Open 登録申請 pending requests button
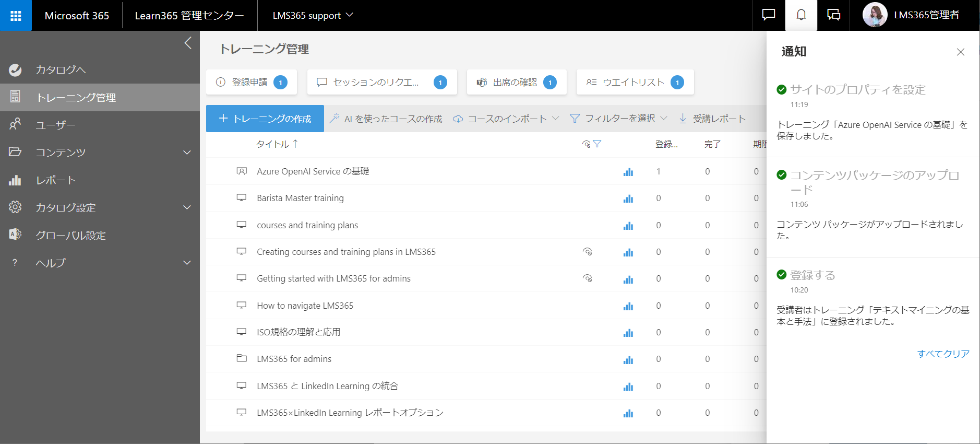Screen dimensions: 980x444 pyautogui.click(x=252, y=82)
